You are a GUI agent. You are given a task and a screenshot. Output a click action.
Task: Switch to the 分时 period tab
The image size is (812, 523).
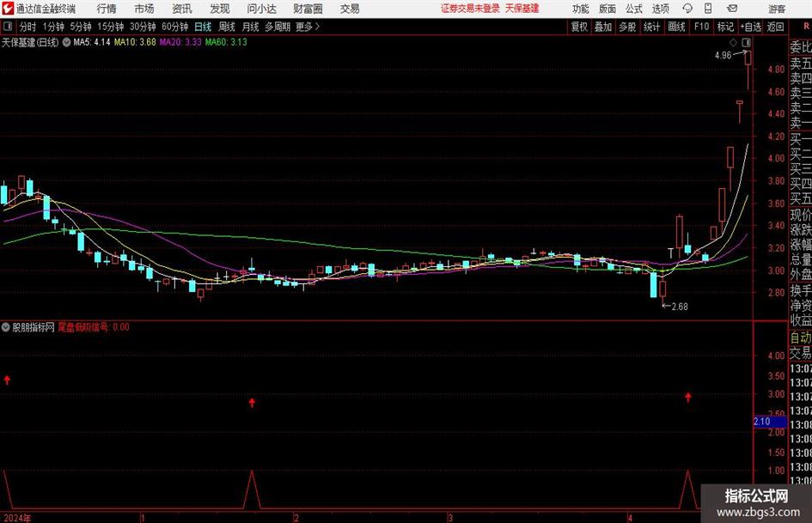pyautogui.click(x=27, y=27)
